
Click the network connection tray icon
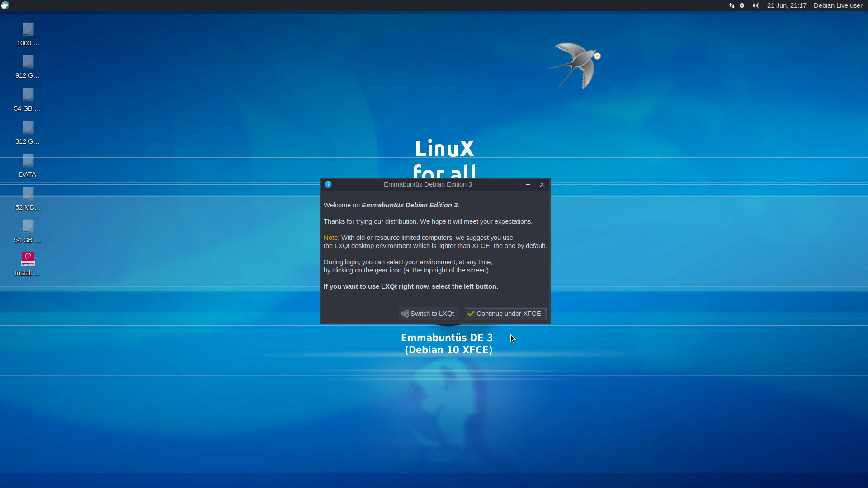click(x=731, y=5)
